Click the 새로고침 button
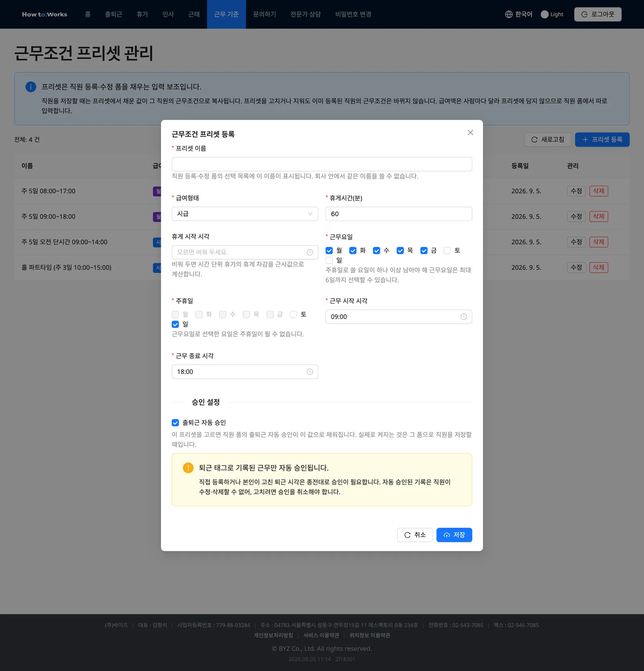 point(547,140)
